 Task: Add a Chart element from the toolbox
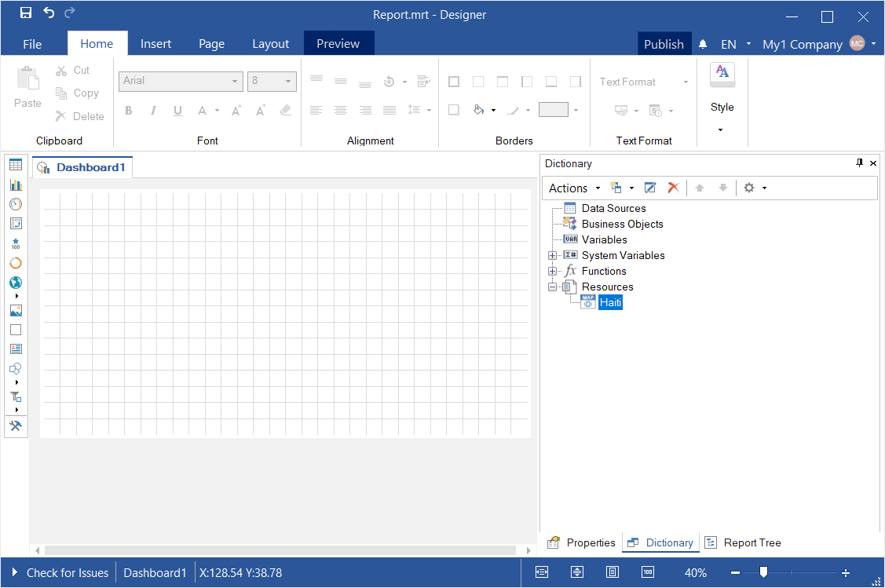tap(16, 184)
